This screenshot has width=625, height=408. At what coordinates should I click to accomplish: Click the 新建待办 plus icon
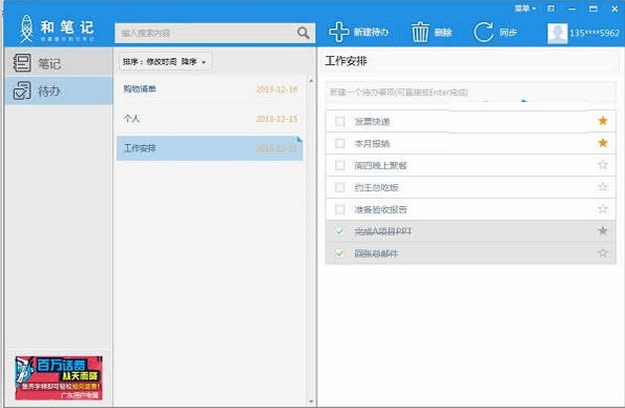pos(340,32)
